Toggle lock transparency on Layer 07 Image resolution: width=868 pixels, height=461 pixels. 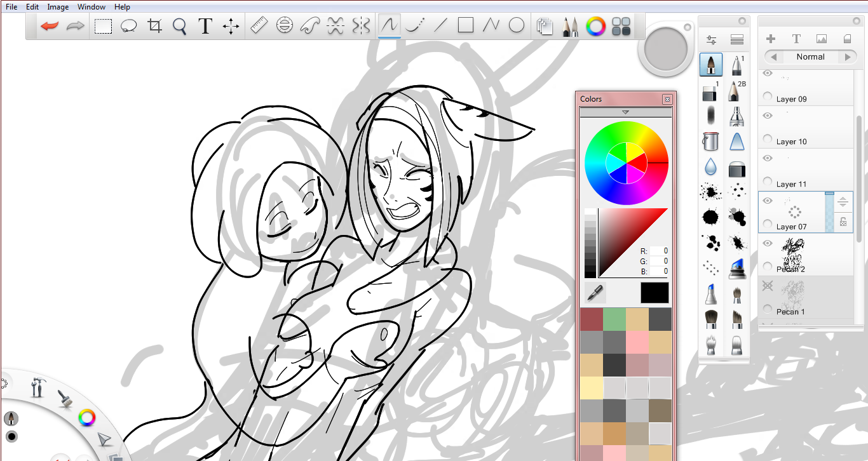click(843, 222)
